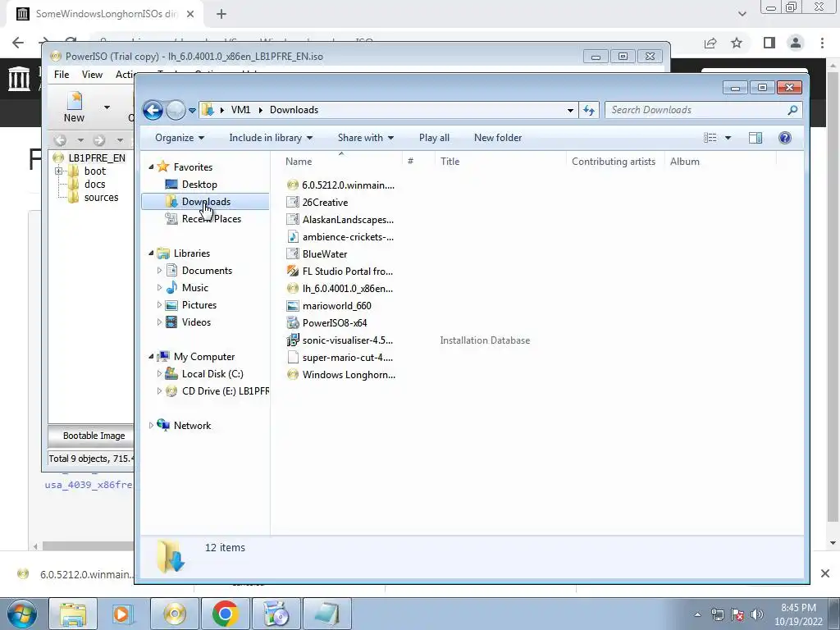This screenshot has height=630, width=840.
Task: Click the search magnifier icon
Action: (793, 110)
